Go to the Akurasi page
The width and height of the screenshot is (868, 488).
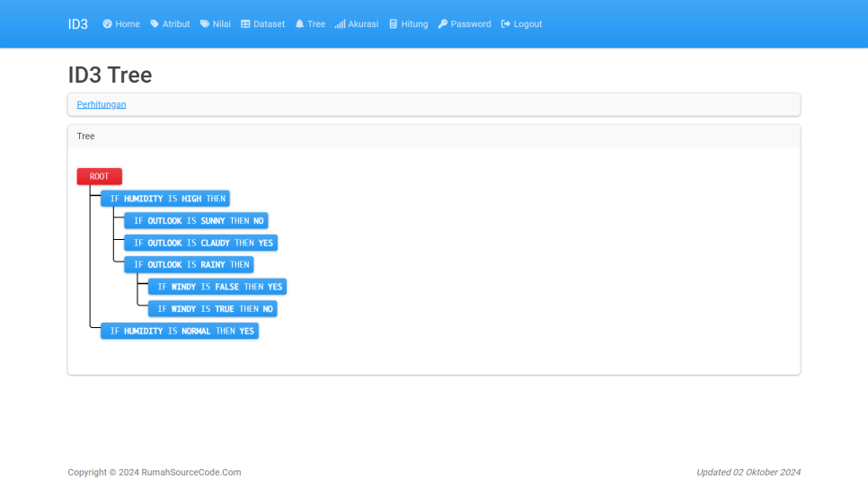click(363, 24)
